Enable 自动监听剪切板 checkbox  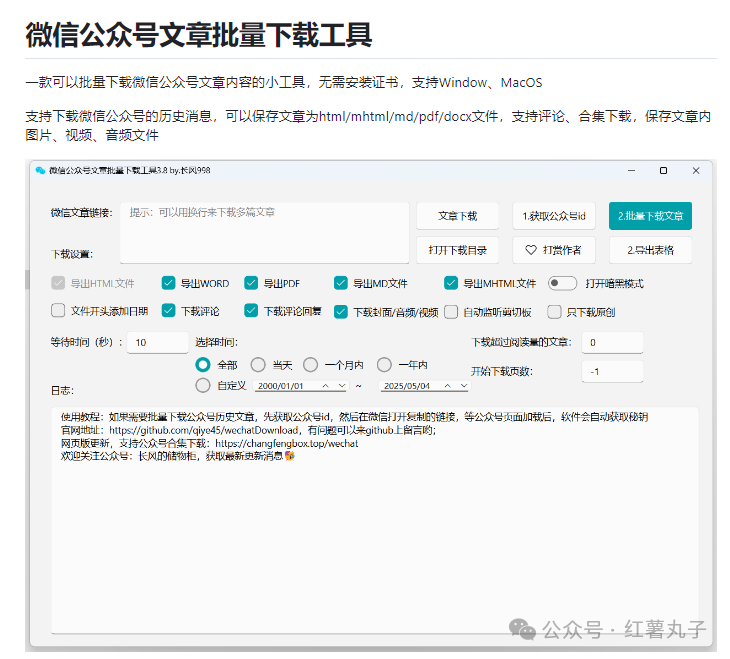[x=451, y=312]
